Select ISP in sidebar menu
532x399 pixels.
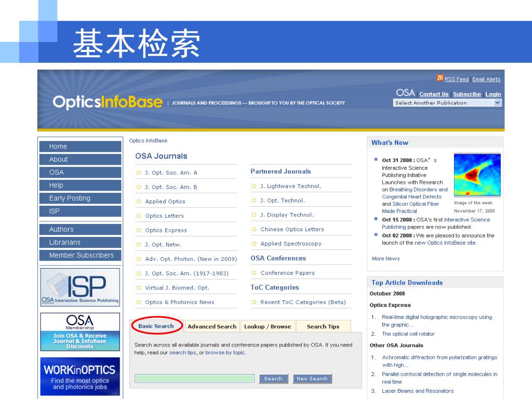(x=80, y=211)
